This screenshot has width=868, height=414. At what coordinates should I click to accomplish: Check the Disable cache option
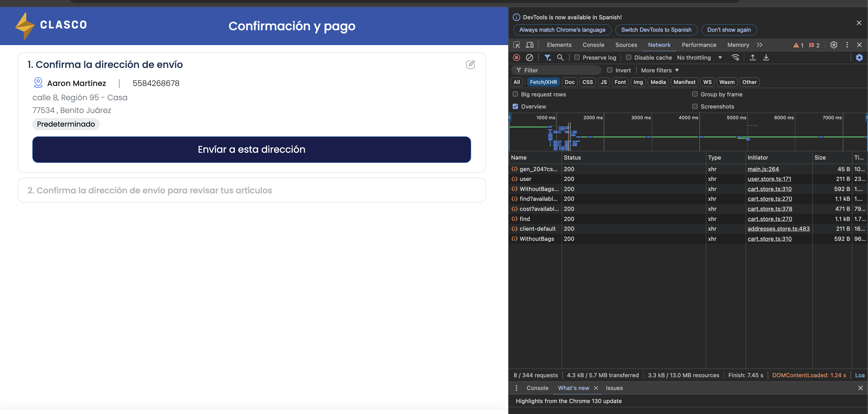628,58
